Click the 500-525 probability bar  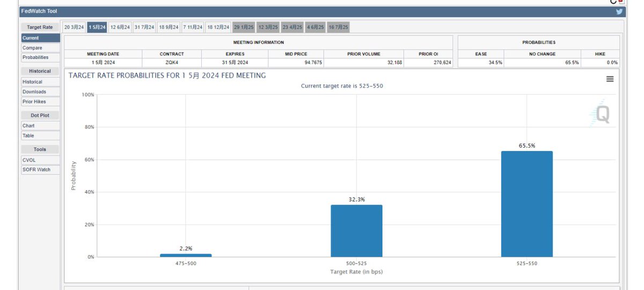coord(356,231)
